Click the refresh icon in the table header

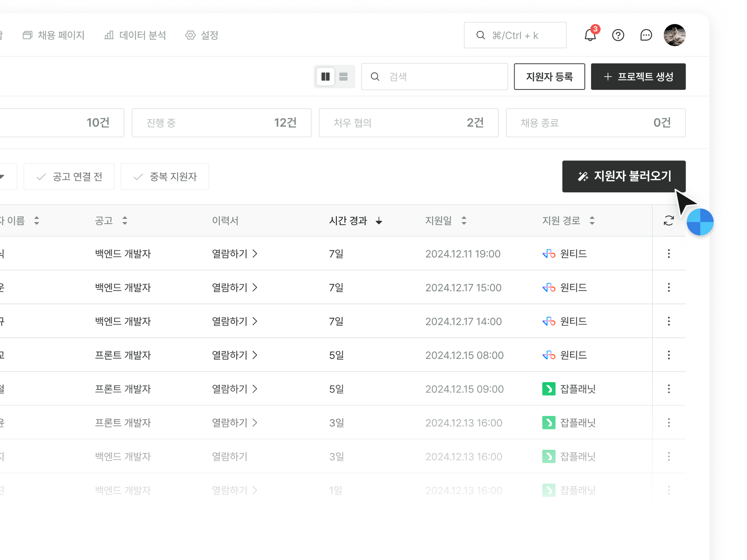click(x=668, y=221)
